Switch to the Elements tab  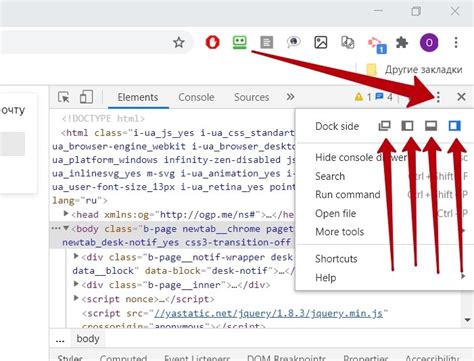pos(138,97)
